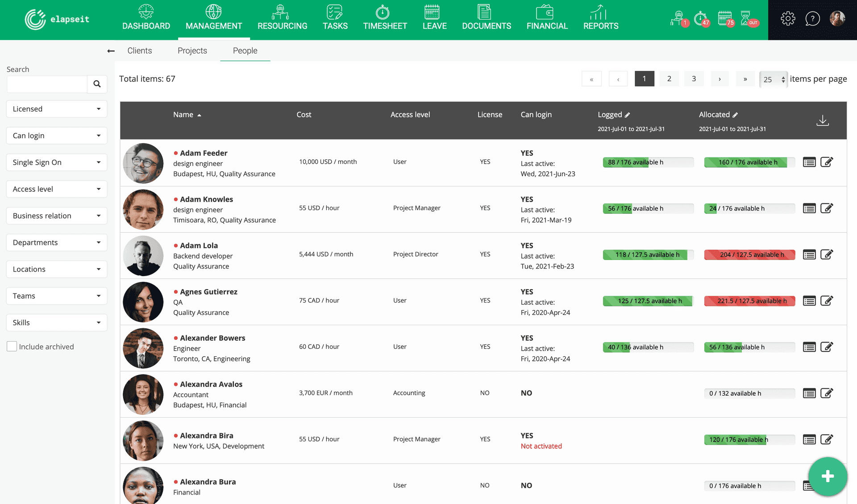Click the FINANCIAL navigation menu item
857x504 pixels.
pyautogui.click(x=547, y=19)
